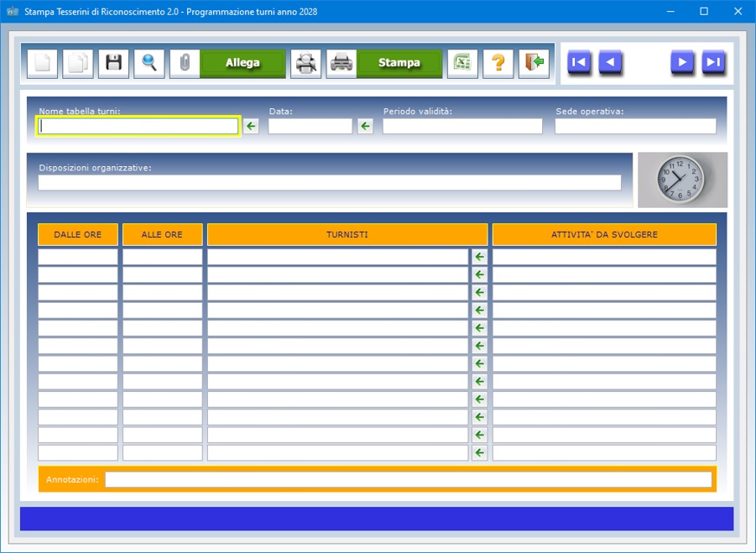Click the "Sede operativa:" label
756x553 pixels.
[x=590, y=112]
